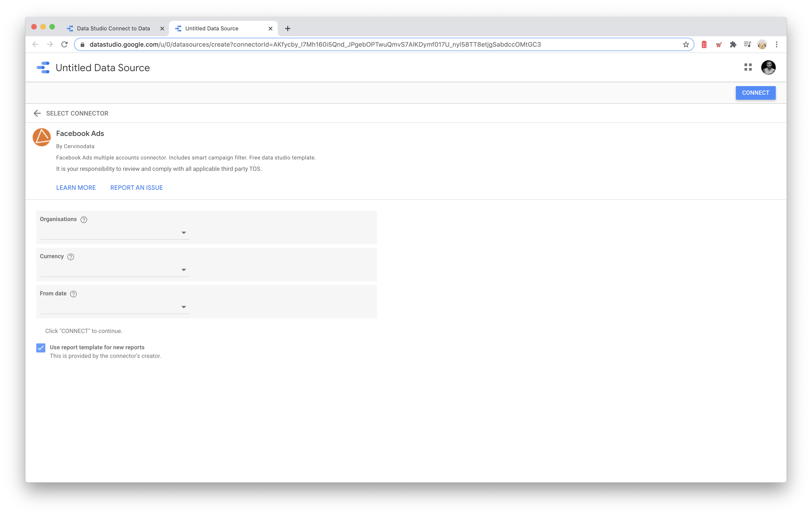Click the padlock site info icon

tap(82, 44)
